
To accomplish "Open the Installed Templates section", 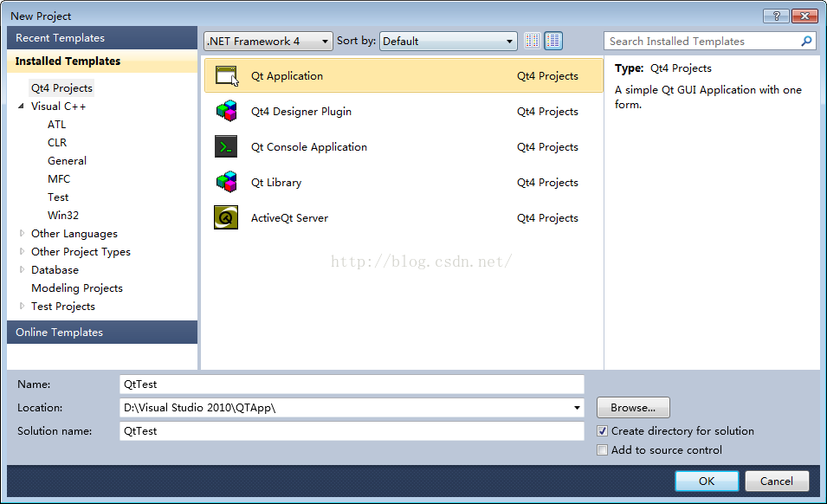I will pyautogui.click(x=102, y=61).
